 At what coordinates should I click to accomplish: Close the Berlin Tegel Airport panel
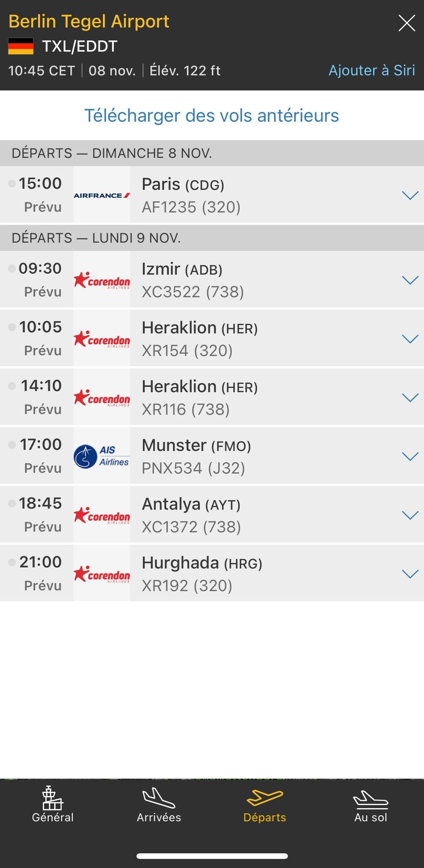(407, 23)
